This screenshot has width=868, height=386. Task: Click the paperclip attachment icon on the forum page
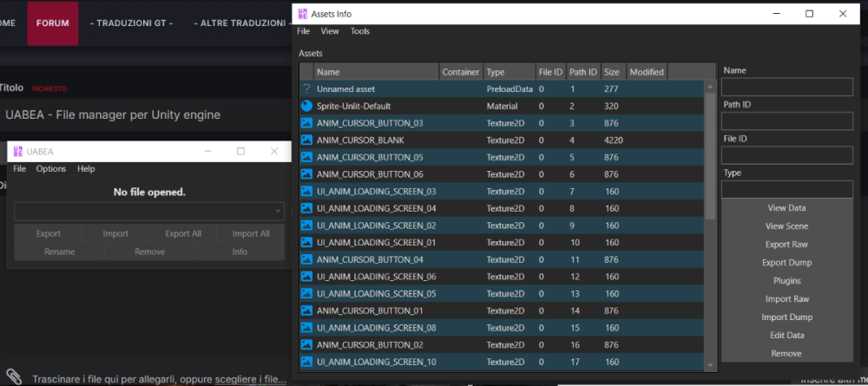point(13,376)
